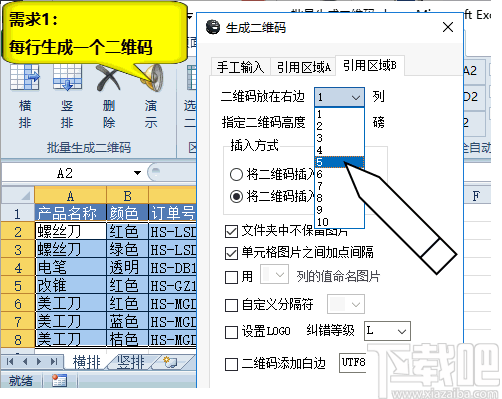The width and height of the screenshot is (502, 399).
Task: Click the macro record icon in status bar
Action: click(x=59, y=380)
